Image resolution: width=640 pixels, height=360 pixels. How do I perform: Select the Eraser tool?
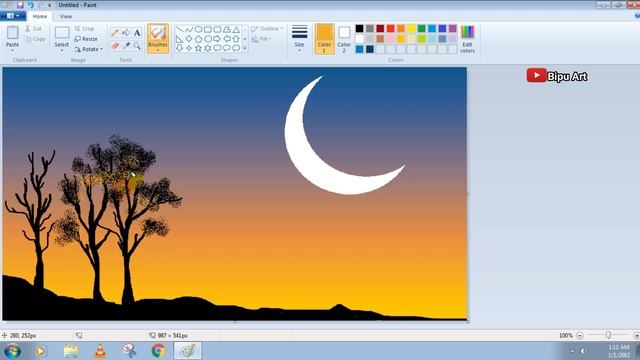coord(115,45)
